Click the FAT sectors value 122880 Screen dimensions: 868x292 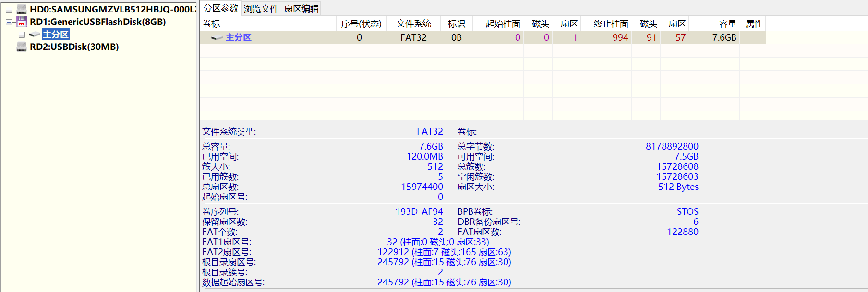click(x=683, y=232)
